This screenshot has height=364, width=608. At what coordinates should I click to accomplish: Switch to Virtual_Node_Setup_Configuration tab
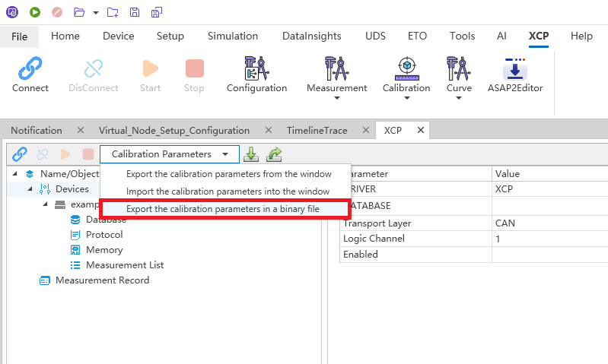point(174,131)
